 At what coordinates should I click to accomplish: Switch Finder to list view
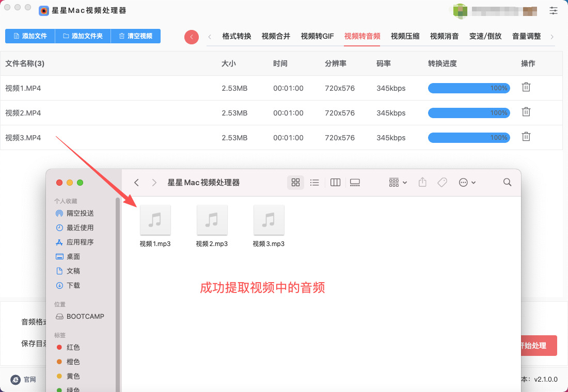pos(314,182)
